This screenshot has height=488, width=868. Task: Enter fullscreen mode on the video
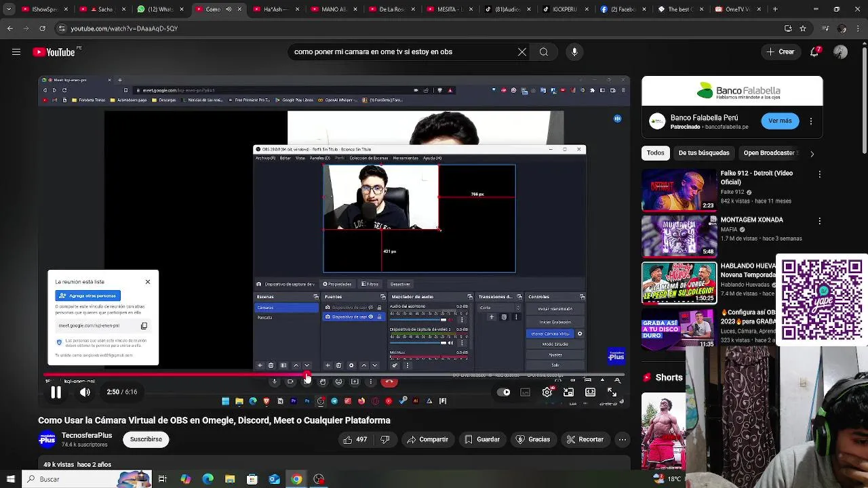(x=612, y=392)
